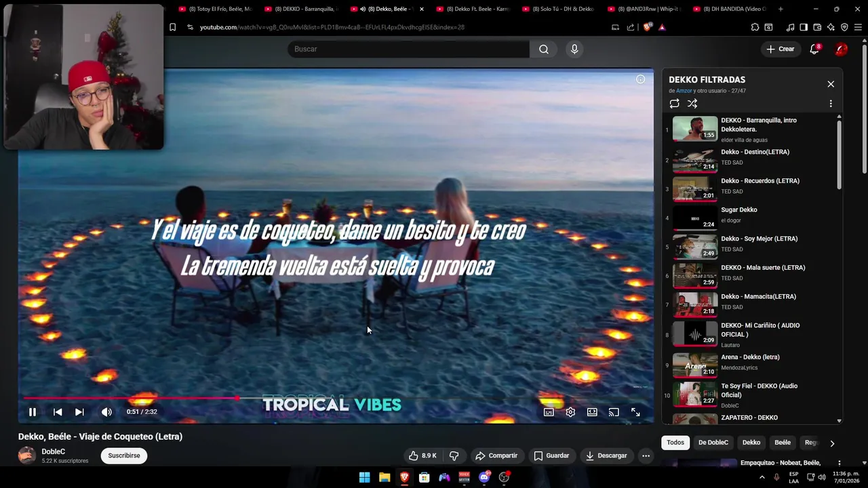Cast video to a device
Screen dimensions: 868x488
pos(614,412)
